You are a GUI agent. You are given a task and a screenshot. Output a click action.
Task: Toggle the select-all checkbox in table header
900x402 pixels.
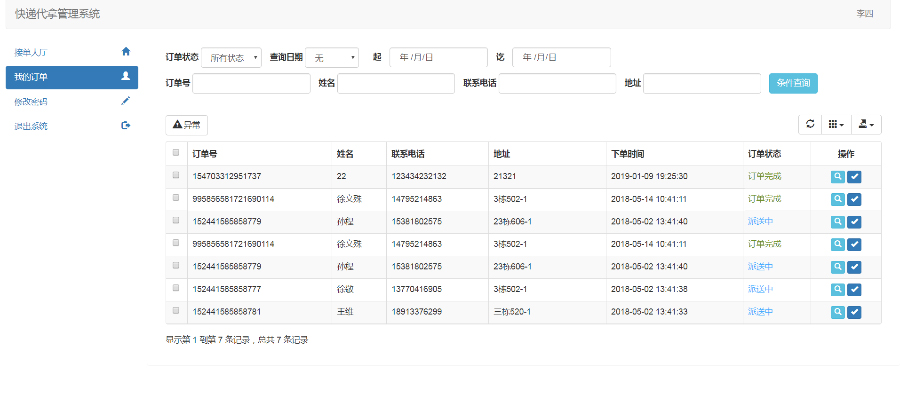click(177, 153)
